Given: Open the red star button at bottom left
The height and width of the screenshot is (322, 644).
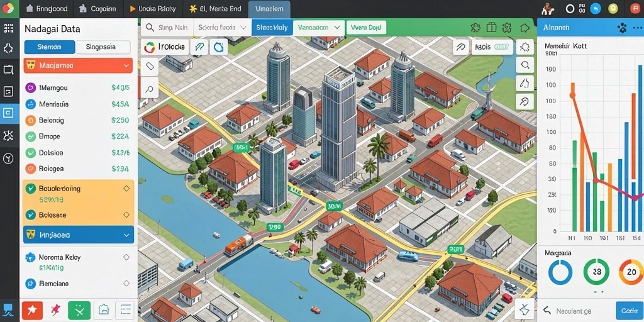Looking at the screenshot, I should (x=32, y=310).
